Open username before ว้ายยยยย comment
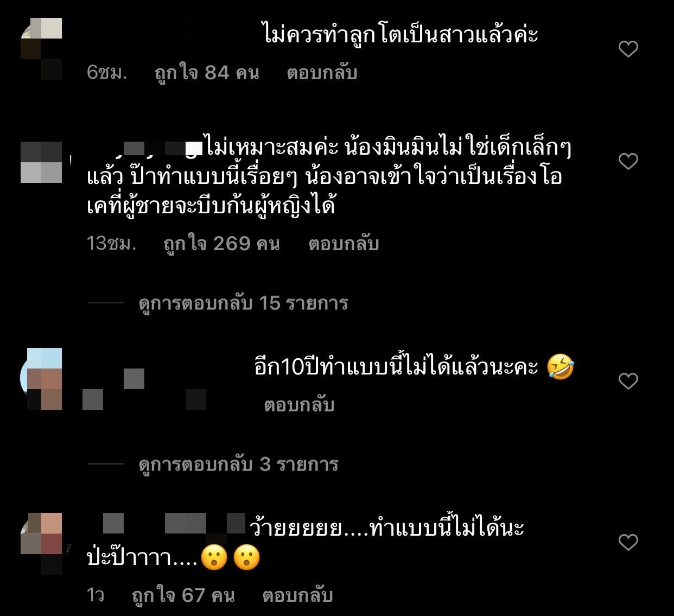The width and height of the screenshot is (674, 616). point(167,524)
